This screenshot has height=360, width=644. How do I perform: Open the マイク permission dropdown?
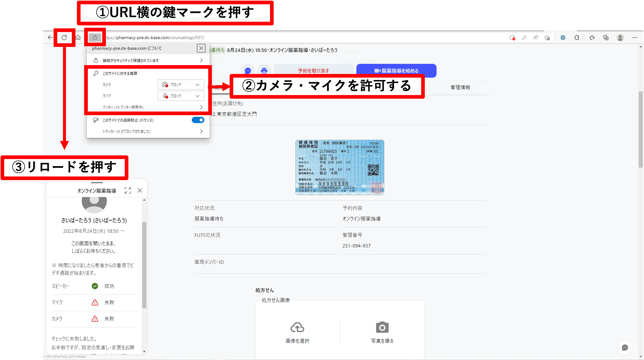181,96
